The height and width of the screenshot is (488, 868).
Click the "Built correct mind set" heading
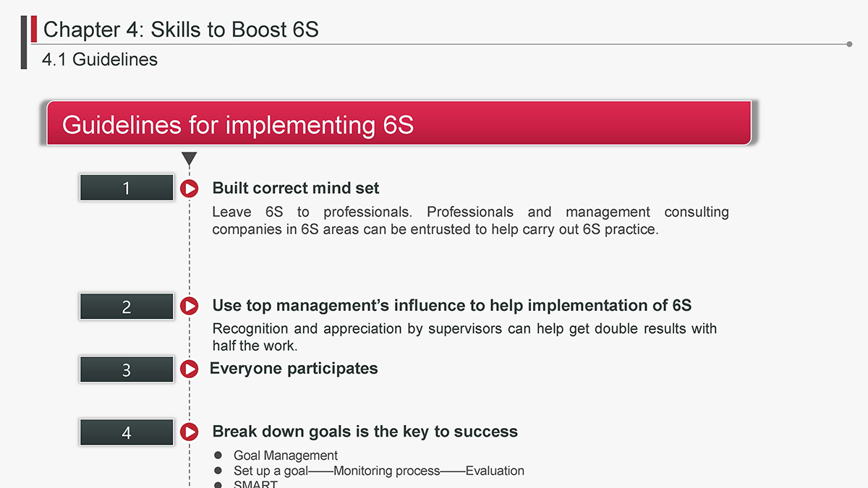pyautogui.click(x=296, y=188)
